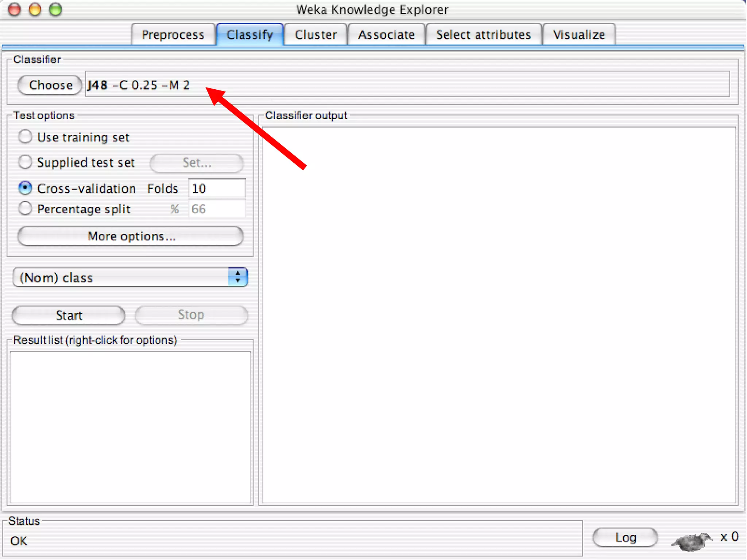Screen dimensions: 747x560
Task: Switch to the Preprocess tab
Action: click(x=173, y=35)
